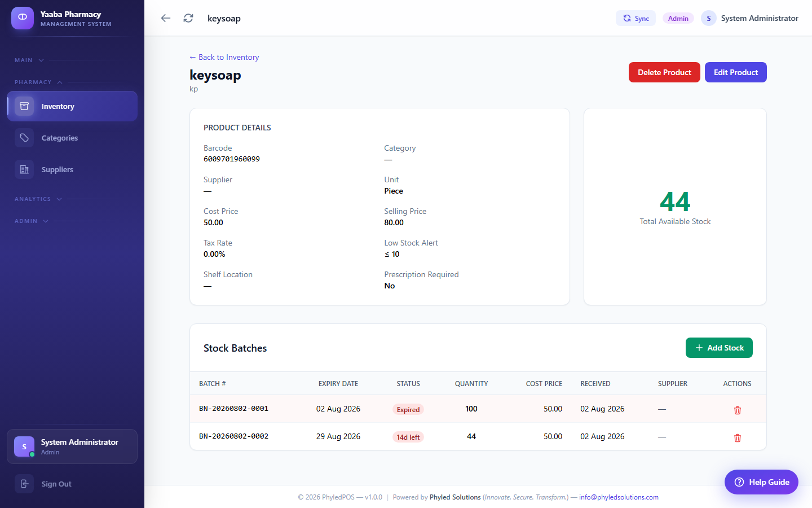The image size is (812, 508).
Task: Click the Yaaba Pharmacy logo icon
Action: pyautogui.click(x=23, y=18)
